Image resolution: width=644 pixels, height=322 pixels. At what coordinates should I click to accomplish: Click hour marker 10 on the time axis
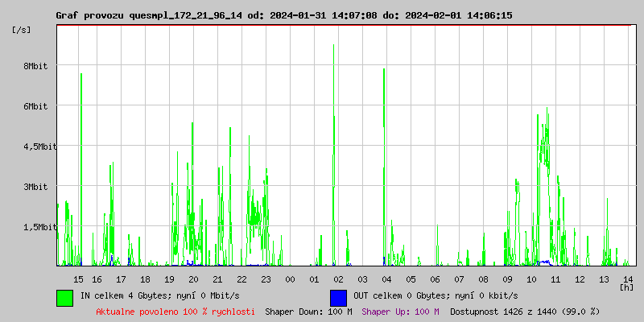(531, 279)
